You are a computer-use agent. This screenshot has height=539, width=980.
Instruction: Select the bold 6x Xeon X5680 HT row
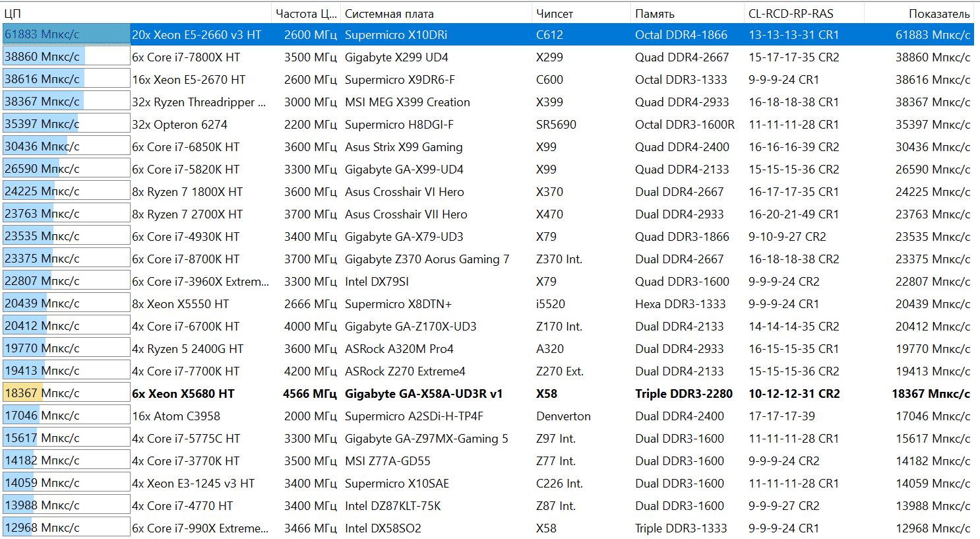(183, 394)
